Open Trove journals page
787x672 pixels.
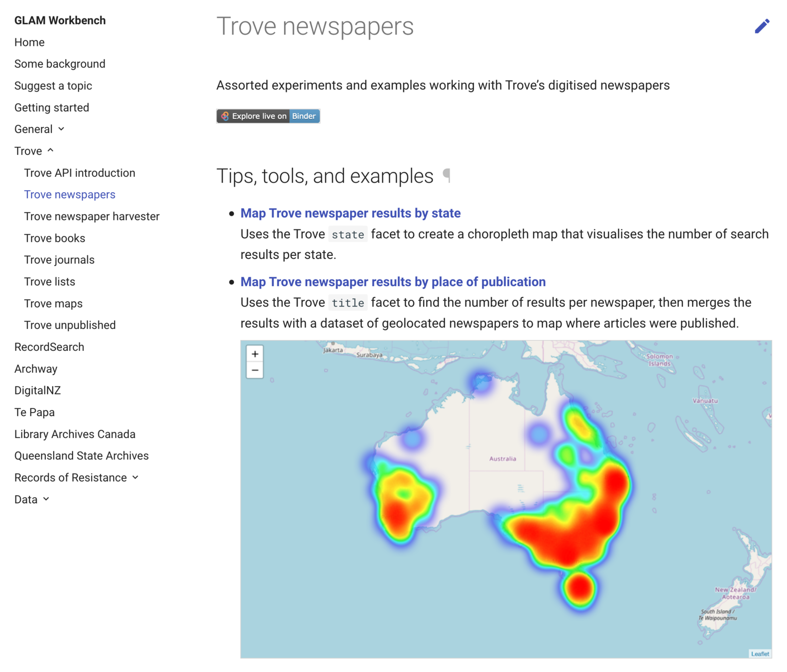pos(59,260)
